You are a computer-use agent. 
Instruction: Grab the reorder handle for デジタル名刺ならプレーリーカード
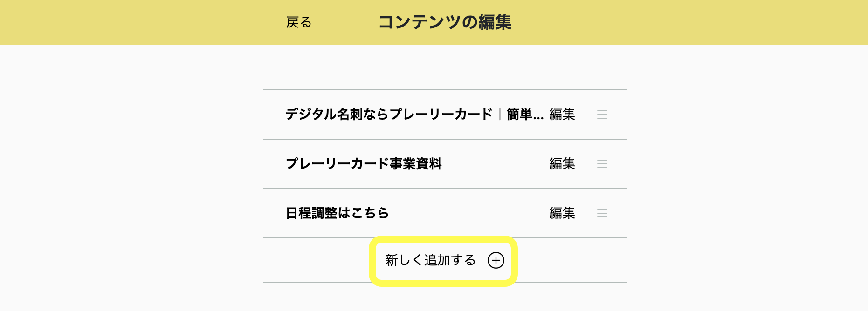click(602, 115)
